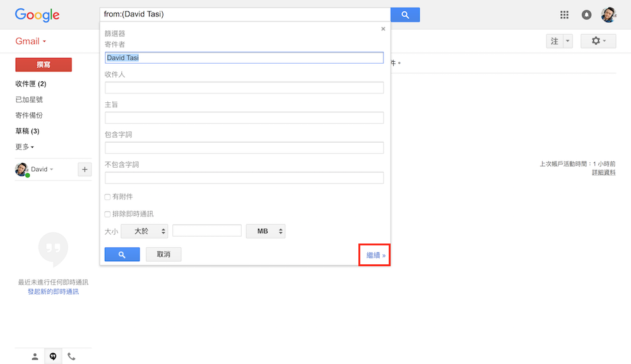Click the profile avatar in top right
The height and width of the screenshot is (364, 631).
click(x=608, y=15)
